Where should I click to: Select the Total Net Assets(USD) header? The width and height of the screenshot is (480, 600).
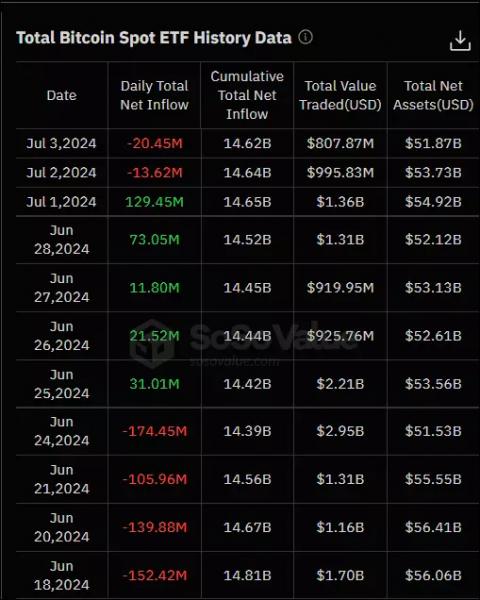coord(433,95)
